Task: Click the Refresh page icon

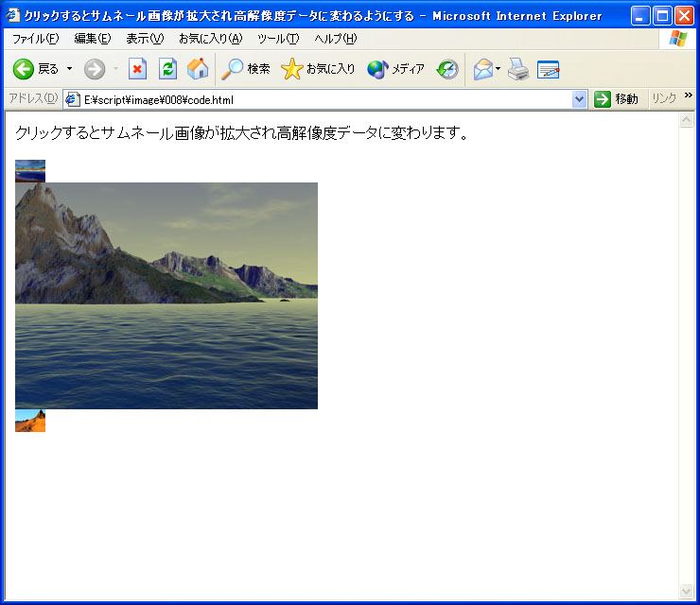Action: (167, 69)
